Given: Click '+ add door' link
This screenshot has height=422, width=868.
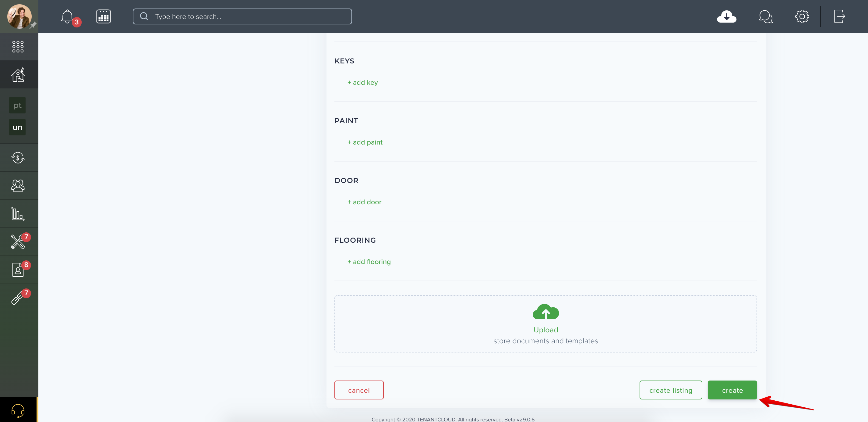Looking at the screenshot, I should coord(364,202).
